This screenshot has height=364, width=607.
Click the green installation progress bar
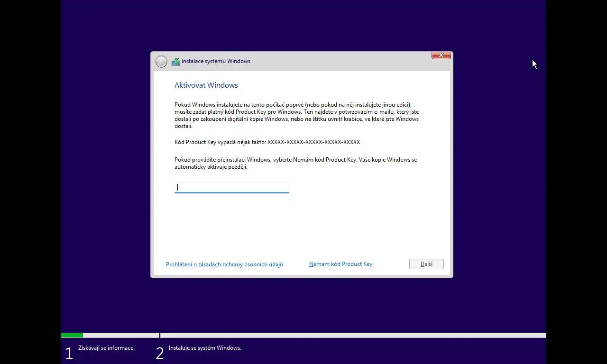(x=72, y=336)
